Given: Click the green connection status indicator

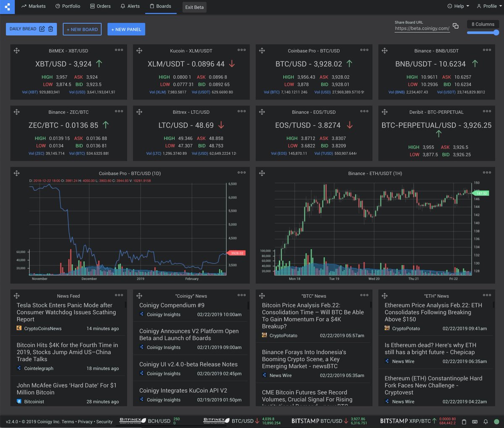Looking at the screenshot, I should 496,422.
